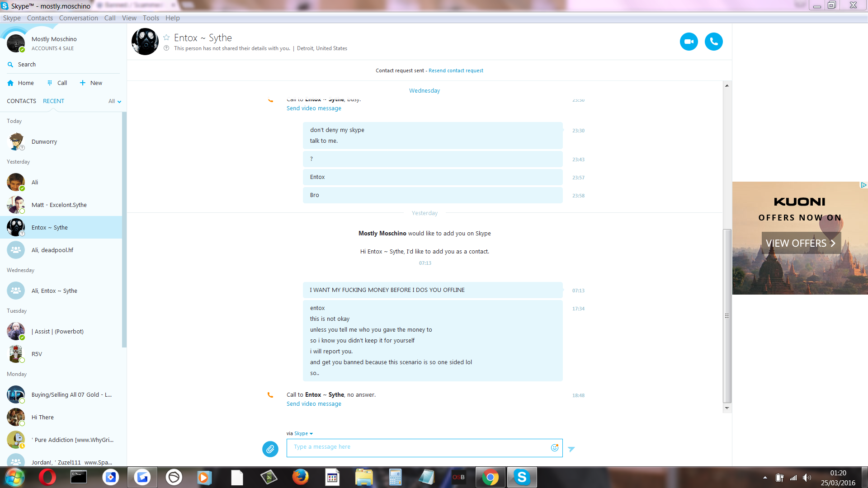Viewport: 868px width, 488px height.
Task: Click the conversation vertical scrollbar thumb
Action: 727,315
